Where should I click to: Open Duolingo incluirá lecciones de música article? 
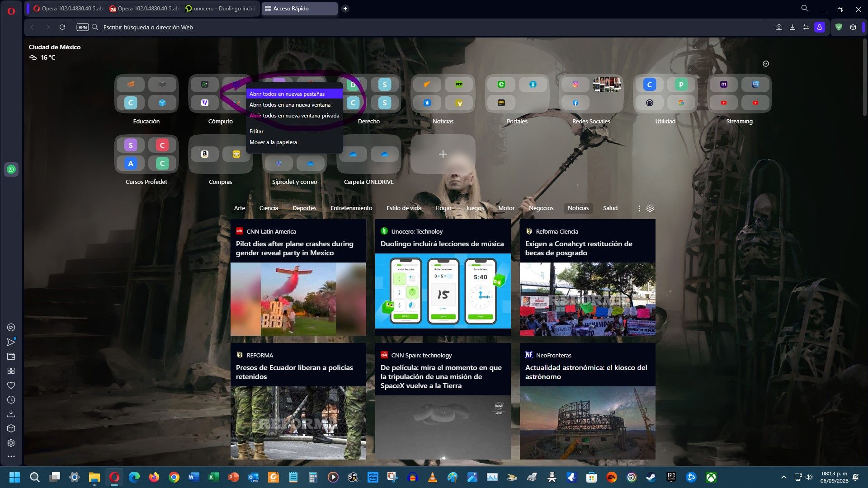443,277
